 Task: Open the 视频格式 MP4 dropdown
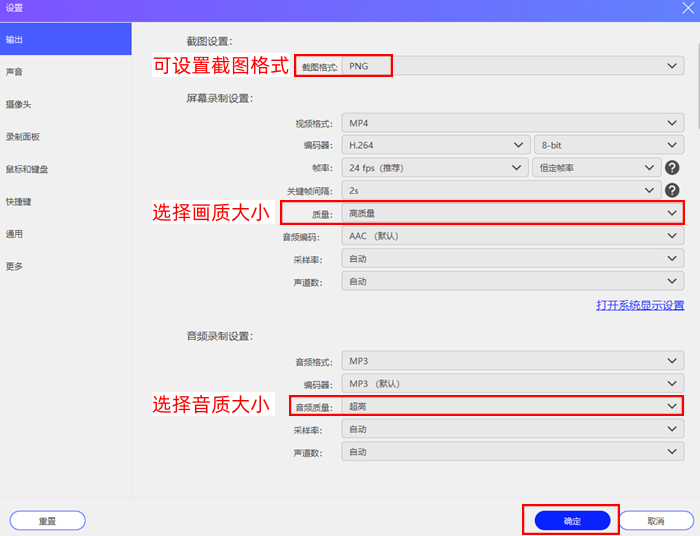click(x=512, y=123)
